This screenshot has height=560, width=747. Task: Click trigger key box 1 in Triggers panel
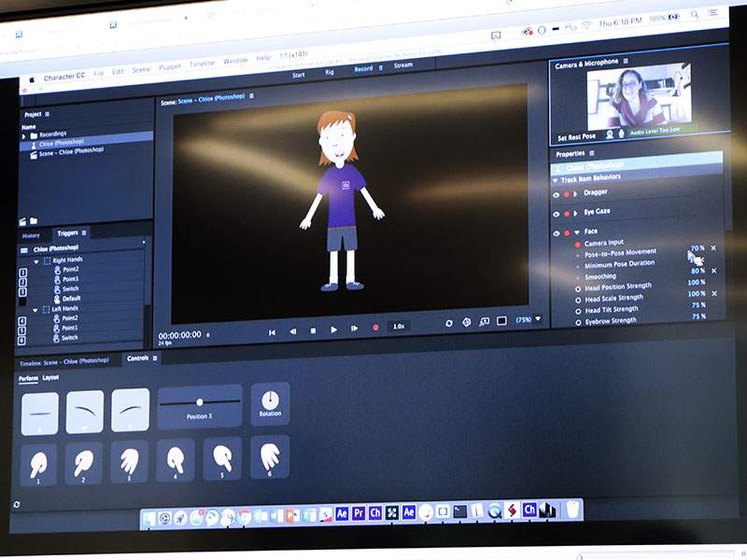click(21, 273)
